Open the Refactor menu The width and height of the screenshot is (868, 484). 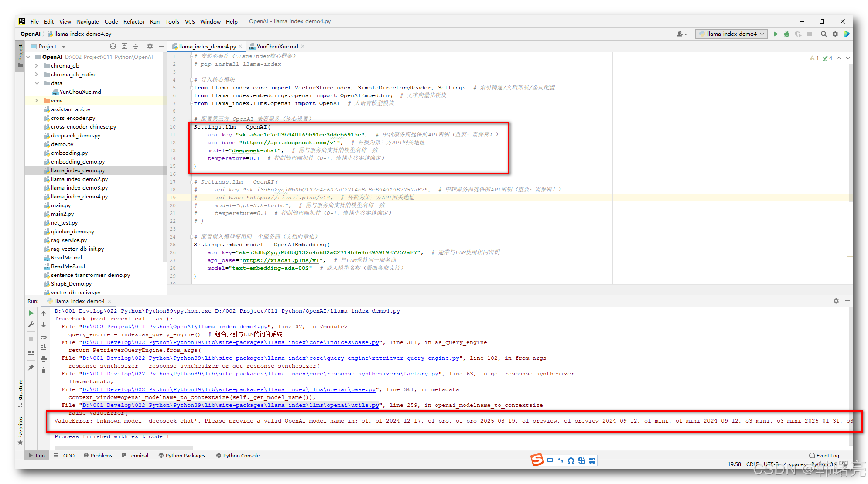pyautogui.click(x=134, y=22)
